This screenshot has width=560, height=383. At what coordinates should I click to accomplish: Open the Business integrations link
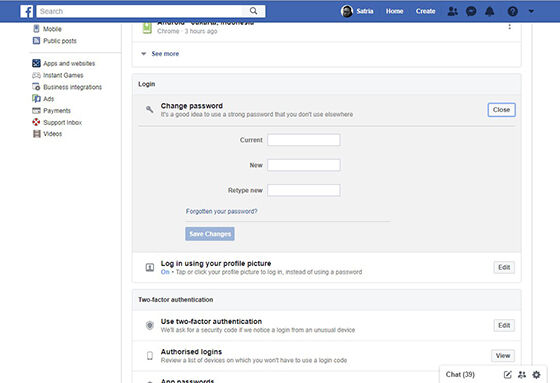point(72,87)
